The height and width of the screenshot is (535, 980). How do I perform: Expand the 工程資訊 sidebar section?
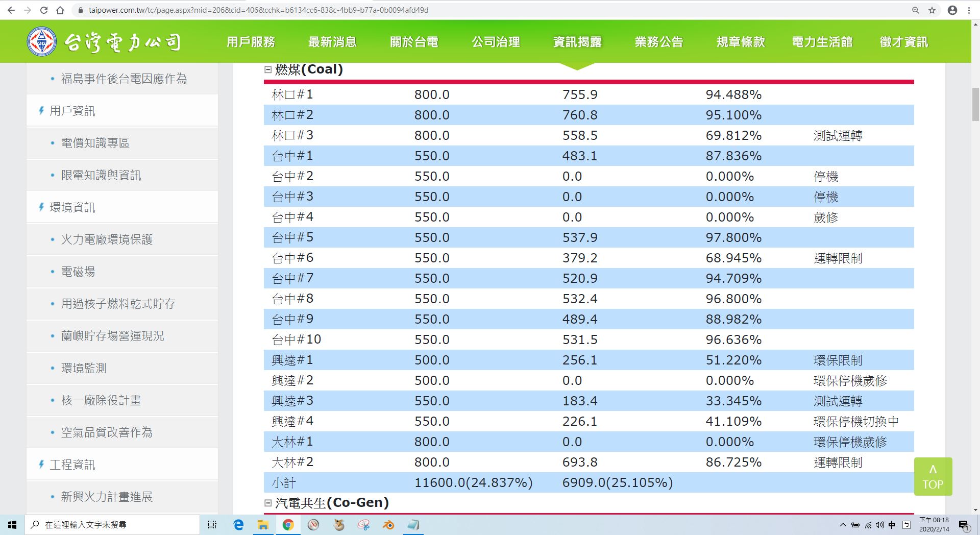(x=72, y=465)
